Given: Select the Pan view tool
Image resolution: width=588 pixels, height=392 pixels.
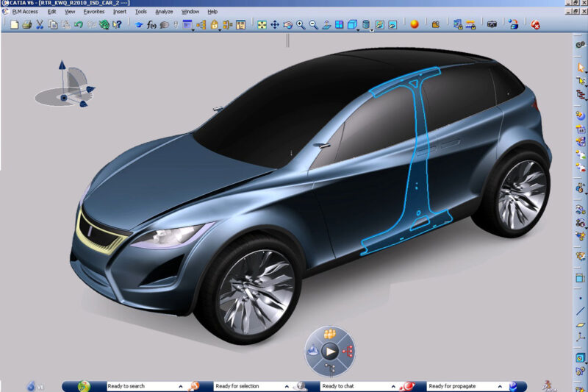Looking at the screenshot, I should coord(275,24).
